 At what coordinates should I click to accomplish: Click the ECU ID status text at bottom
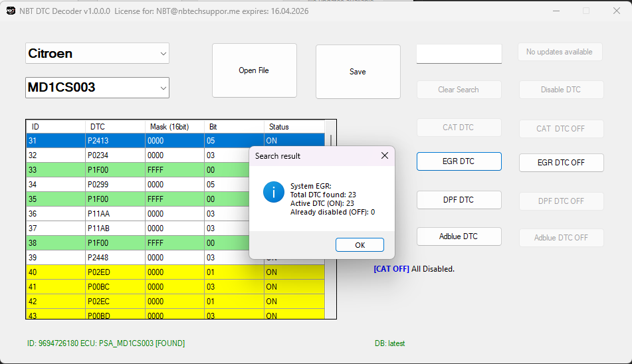coord(106,343)
